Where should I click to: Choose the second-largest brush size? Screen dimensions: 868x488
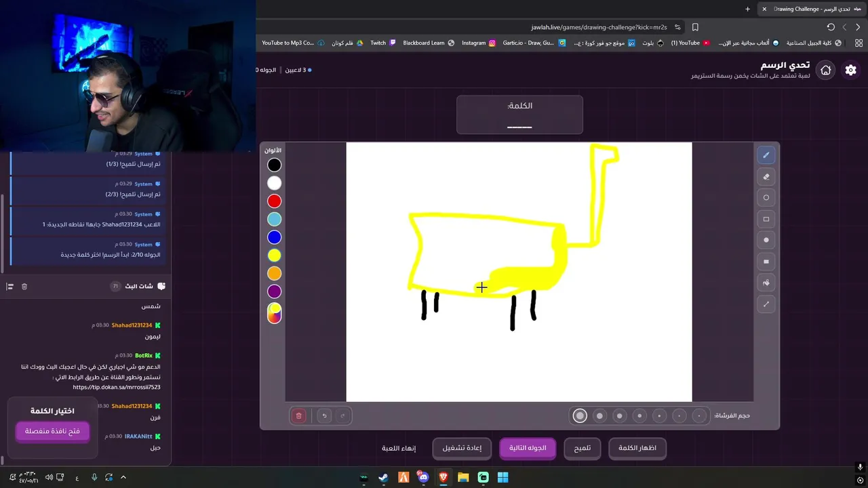coord(599,415)
